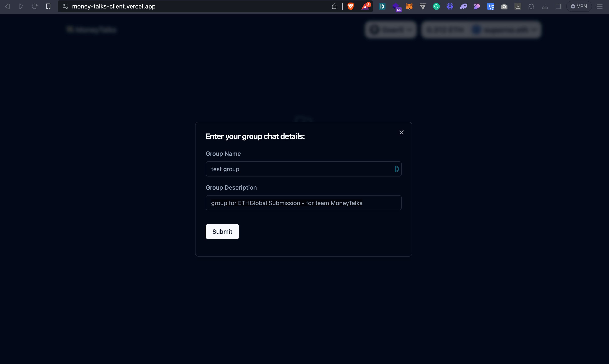The height and width of the screenshot is (364, 609).
Task: Click the Submit button
Action: (222, 232)
